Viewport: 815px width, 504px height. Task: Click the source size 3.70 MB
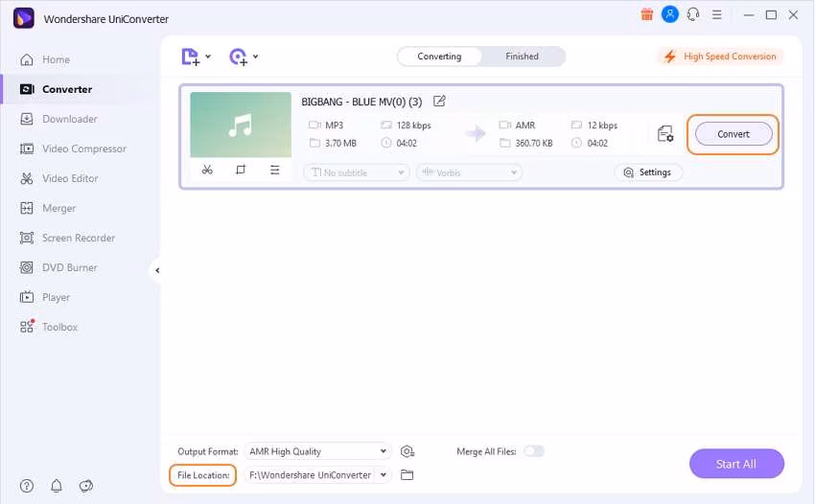click(340, 143)
